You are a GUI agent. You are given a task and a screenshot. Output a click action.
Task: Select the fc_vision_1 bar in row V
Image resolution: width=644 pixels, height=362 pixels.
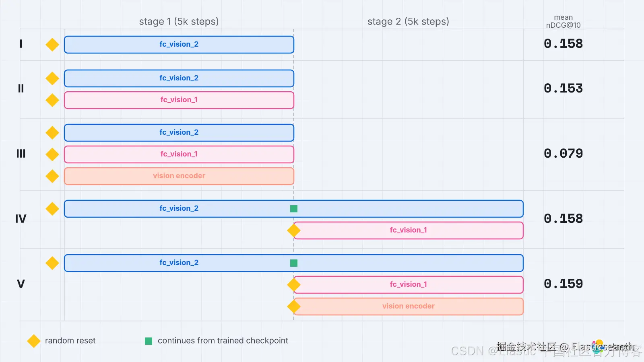409,285
